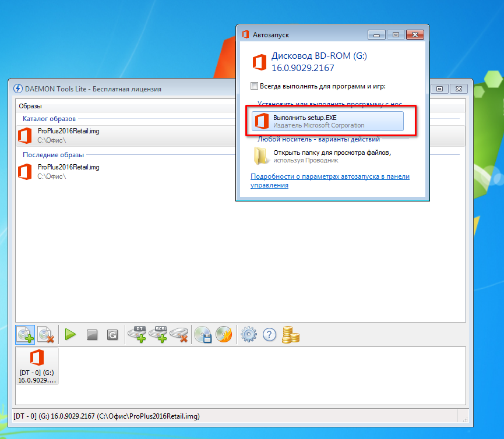This screenshot has width=504, height=439.
Task: Run 'Выполнить setup.EXE' in the AutoPlay dialog
Action: click(328, 121)
